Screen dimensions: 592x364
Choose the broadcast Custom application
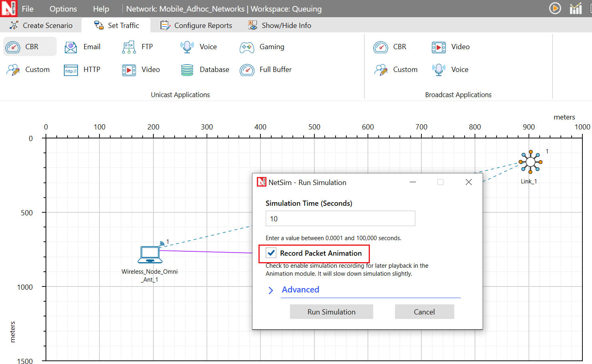coord(395,70)
